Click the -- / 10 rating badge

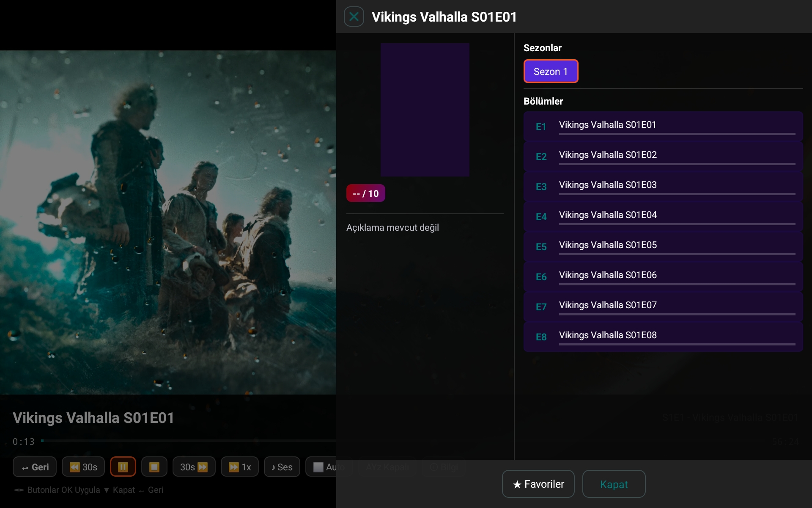point(366,193)
